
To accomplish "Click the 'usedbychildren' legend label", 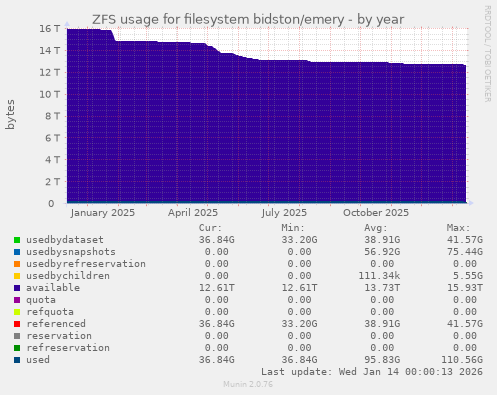I will [x=68, y=276].
